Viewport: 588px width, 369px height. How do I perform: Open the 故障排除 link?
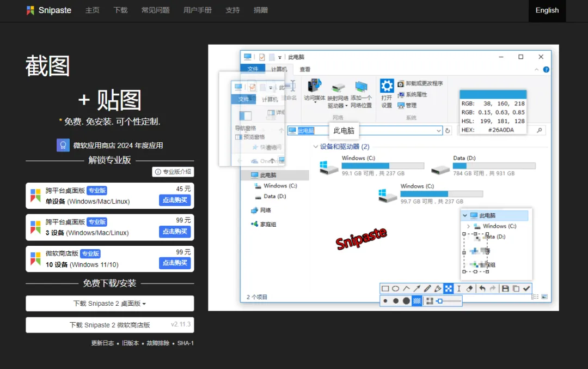pos(158,343)
